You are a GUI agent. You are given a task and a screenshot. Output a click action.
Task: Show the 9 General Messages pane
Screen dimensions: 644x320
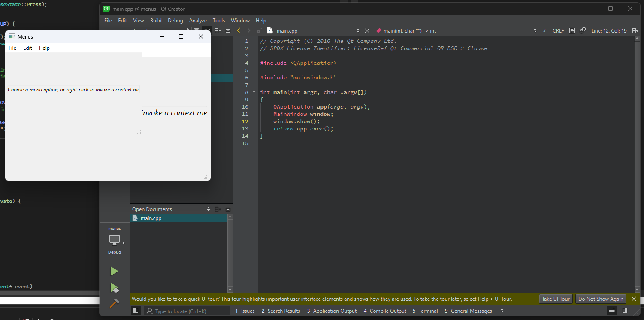coord(468,311)
